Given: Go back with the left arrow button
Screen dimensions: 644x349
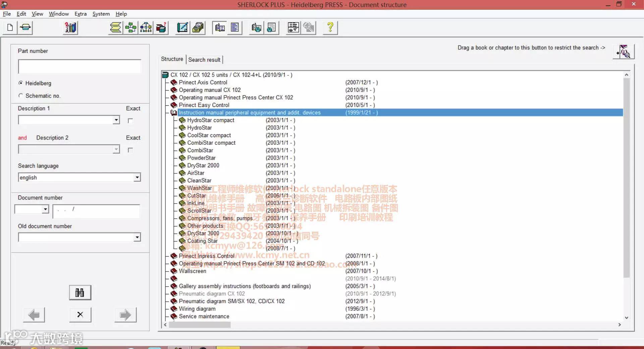Looking at the screenshot, I should click(x=34, y=315).
